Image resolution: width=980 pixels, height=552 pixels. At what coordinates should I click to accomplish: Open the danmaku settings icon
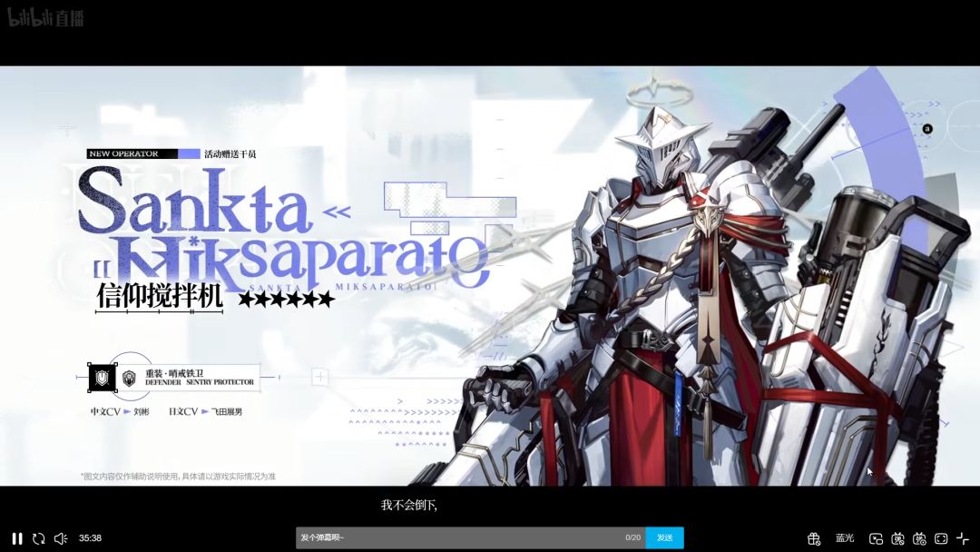tap(919, 538)
